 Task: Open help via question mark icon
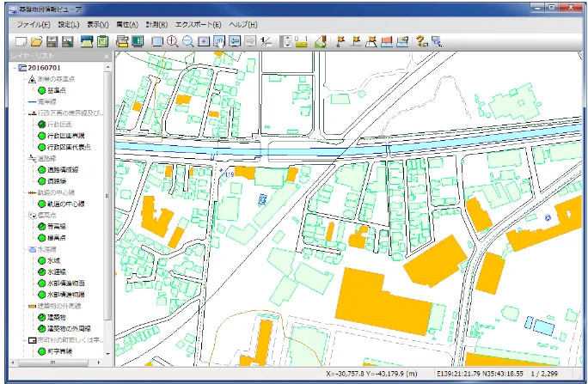coord(422,41)
